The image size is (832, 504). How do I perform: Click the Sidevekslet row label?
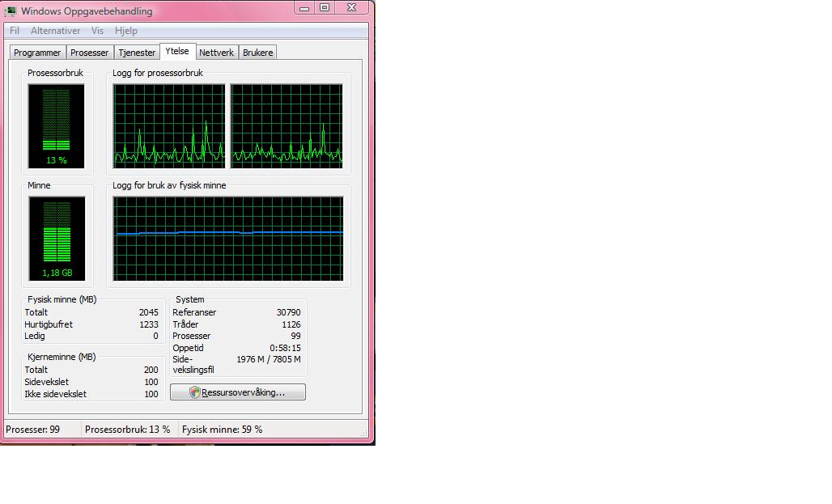[47, 382]
